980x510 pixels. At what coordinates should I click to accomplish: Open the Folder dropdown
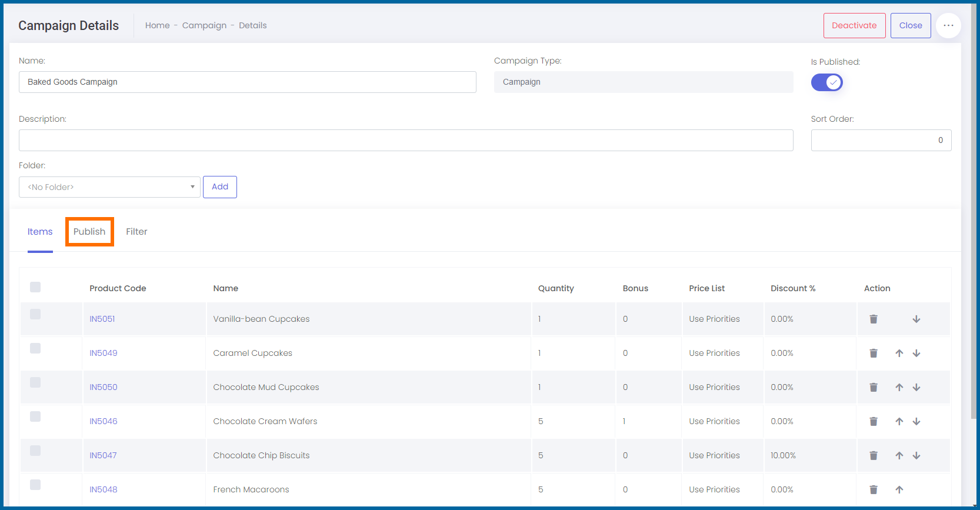[x=109, y=187]
